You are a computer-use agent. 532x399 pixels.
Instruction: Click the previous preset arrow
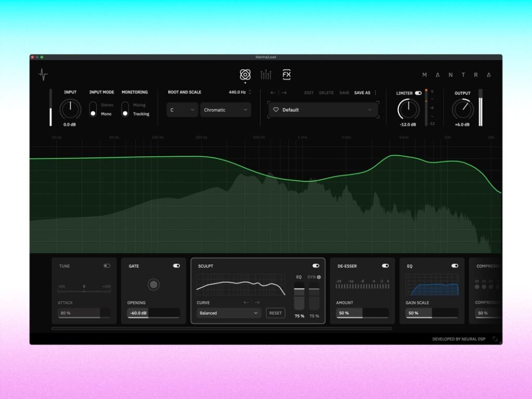pos(272,92)
